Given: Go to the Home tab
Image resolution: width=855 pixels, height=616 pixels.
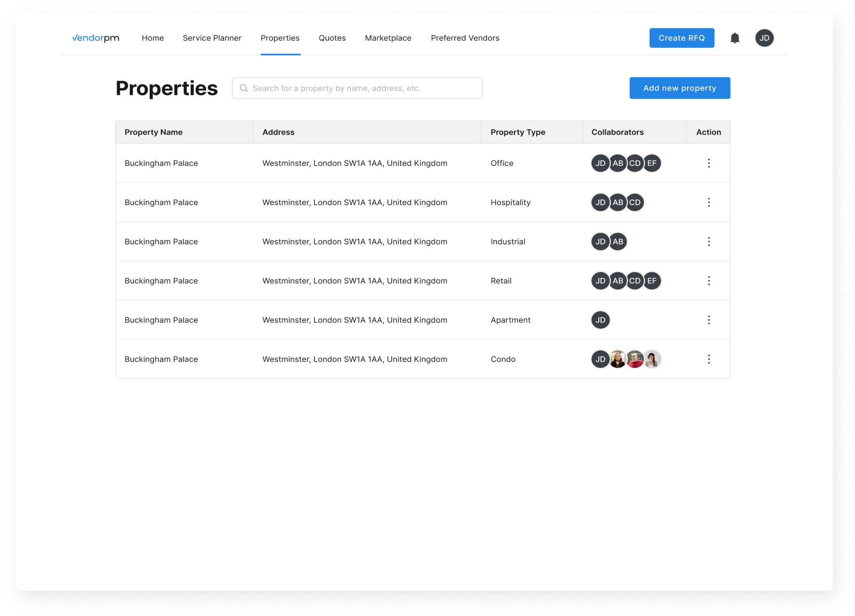Looking at the screenshot, I should 152,38.
